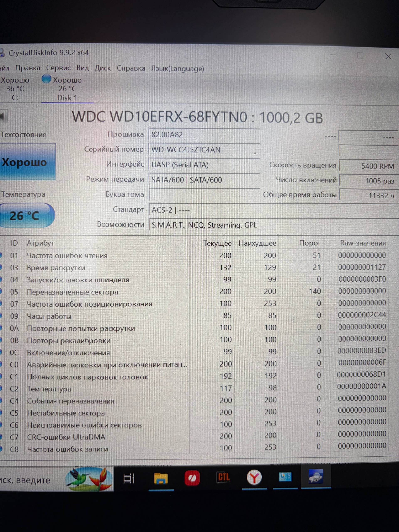Select the row Температура with ID C2
This screenshot has height=532, width=399.
click(x=194, y=388)
